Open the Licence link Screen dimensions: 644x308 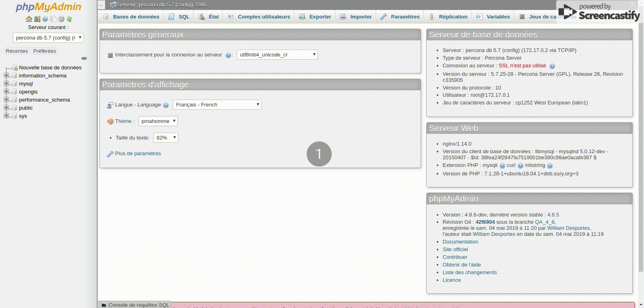click(452, 280)
